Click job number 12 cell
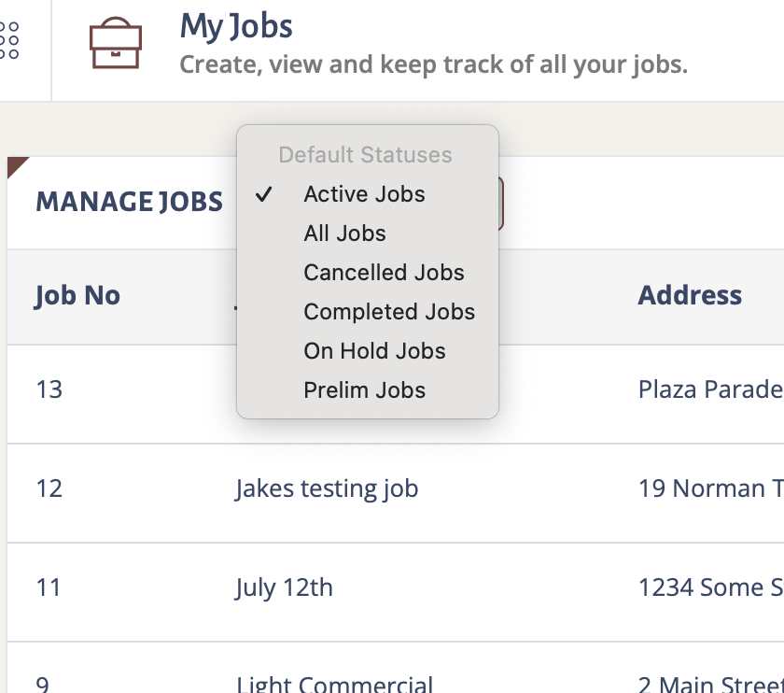Image resolution: width=784 pixels, height=693 pixels. click(49, 488)
